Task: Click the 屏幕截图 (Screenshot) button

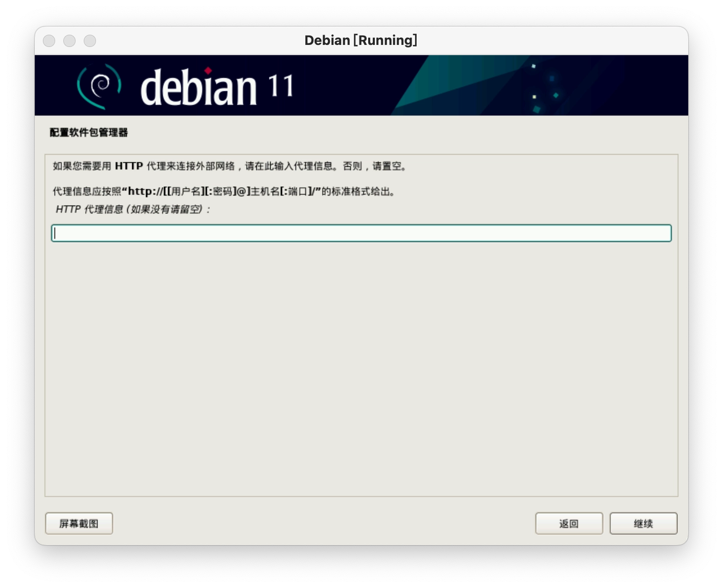Action: point(79,523)
